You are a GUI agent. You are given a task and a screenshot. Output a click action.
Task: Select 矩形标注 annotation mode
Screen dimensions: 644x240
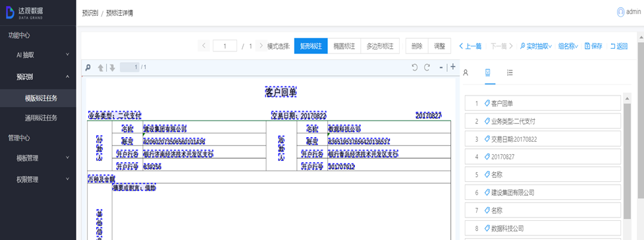(311, 46)
